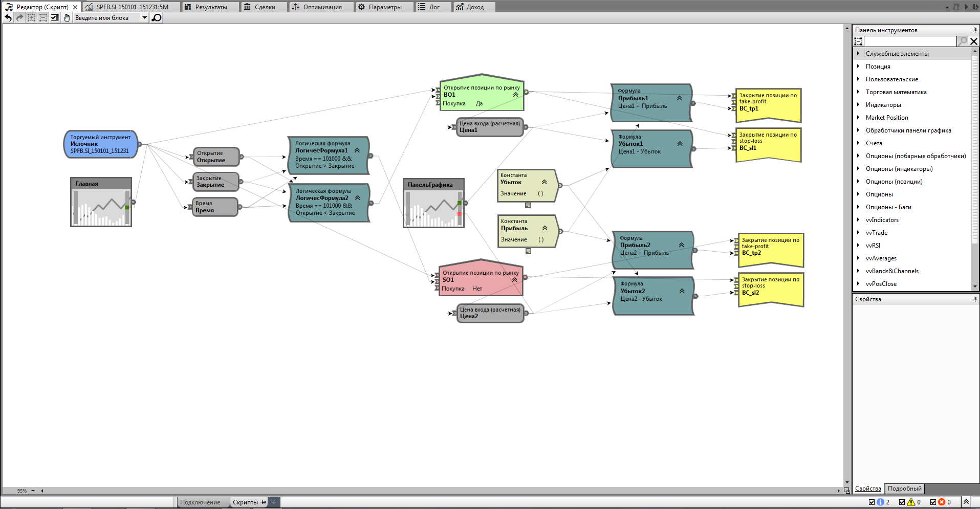Expand the Индикаторы group
The width and height of the screenshot is (980, 509).
(x=858, y=104)
